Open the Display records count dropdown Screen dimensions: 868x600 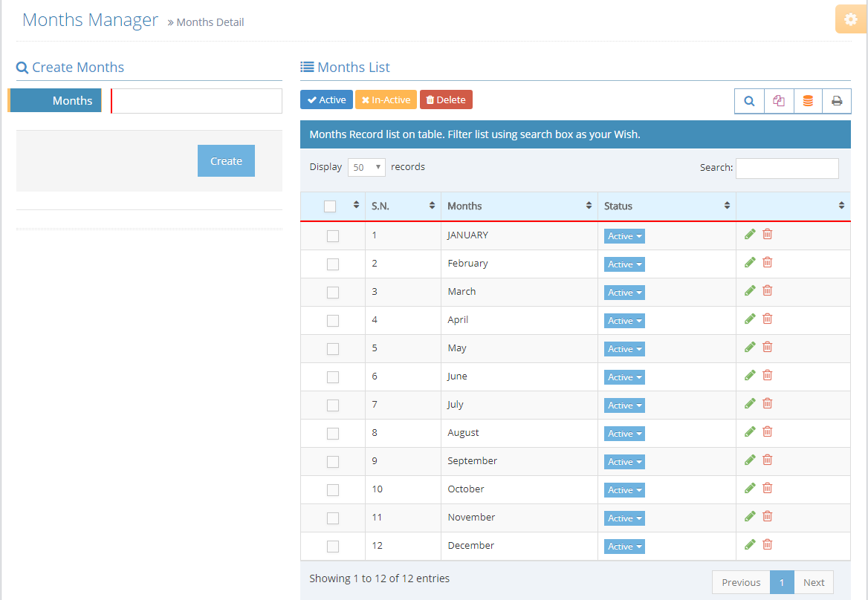point(366,167)
